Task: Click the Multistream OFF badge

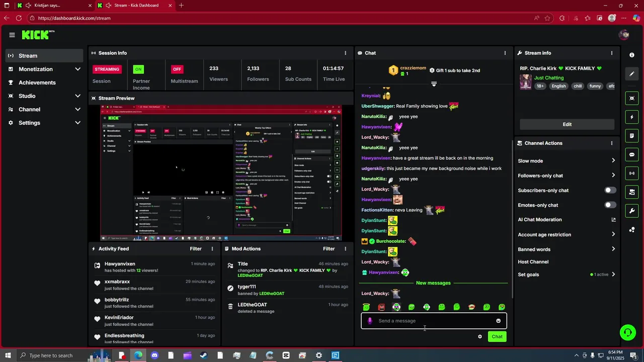Action: tap(177, 69)
